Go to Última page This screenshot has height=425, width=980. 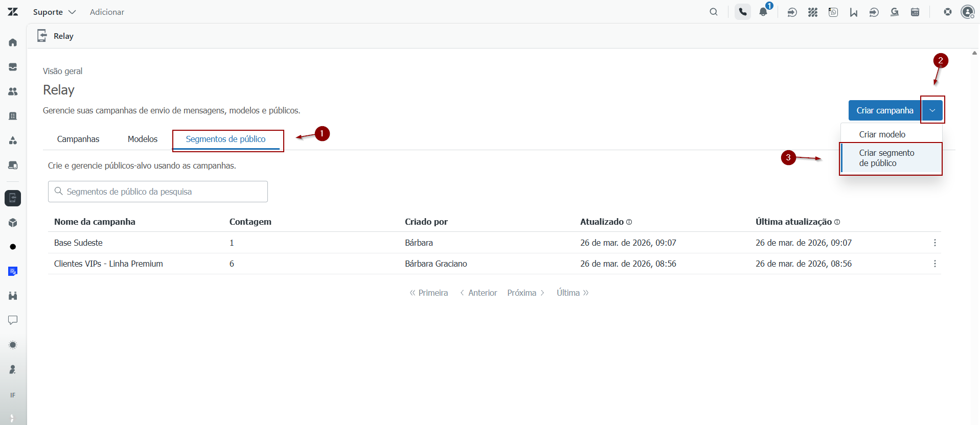tap(573, 293)
